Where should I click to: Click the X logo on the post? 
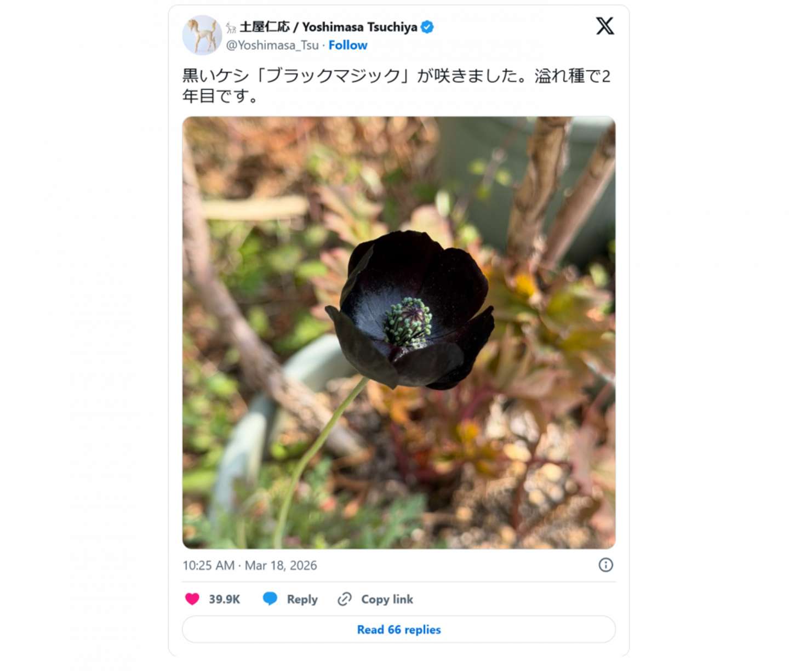605,26
